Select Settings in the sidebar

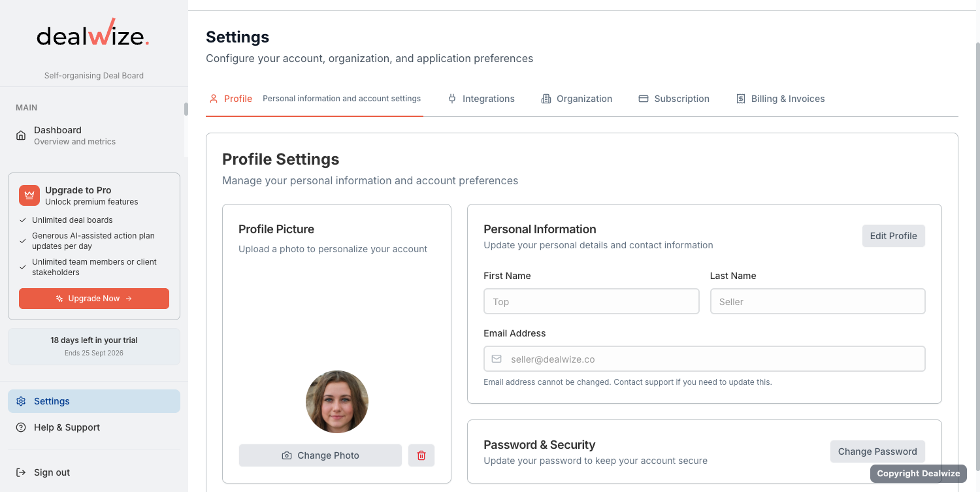94,401
